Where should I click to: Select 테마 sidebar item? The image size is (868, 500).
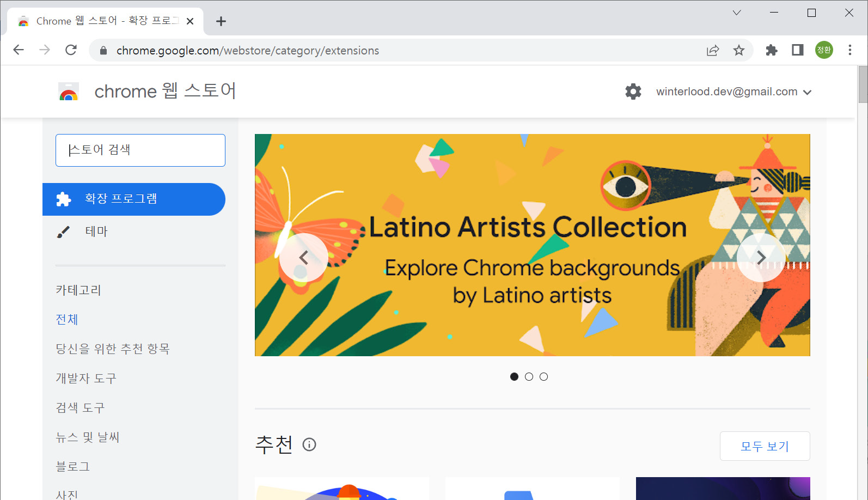[134, 231]
